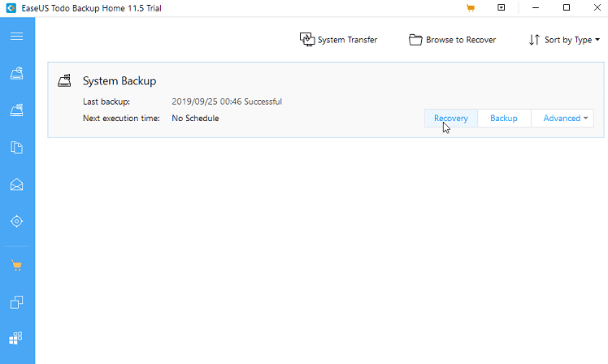Click the EaseUS app logo in title bar
Image resolution: width=608 pixels, height=364 pixels.
[11, 8]
